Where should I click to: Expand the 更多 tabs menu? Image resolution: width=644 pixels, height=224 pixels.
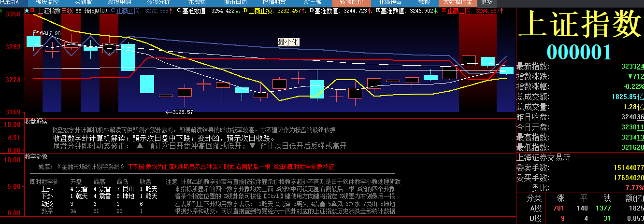487,2
